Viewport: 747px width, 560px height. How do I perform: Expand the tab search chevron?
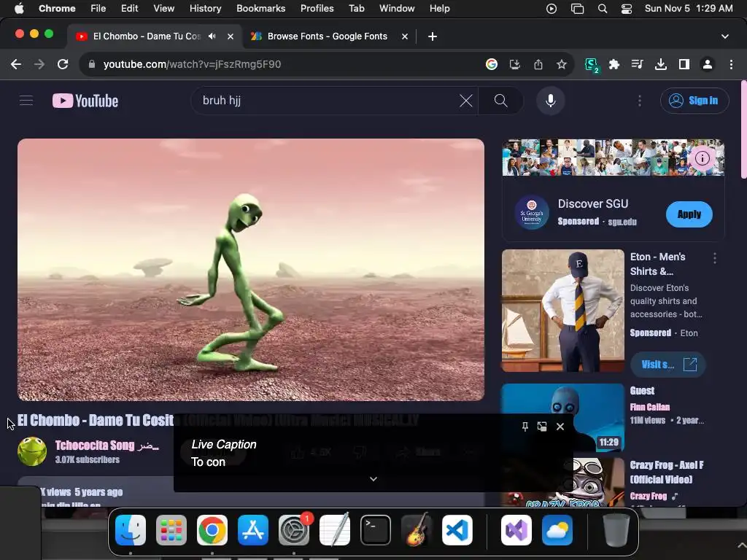724,36
